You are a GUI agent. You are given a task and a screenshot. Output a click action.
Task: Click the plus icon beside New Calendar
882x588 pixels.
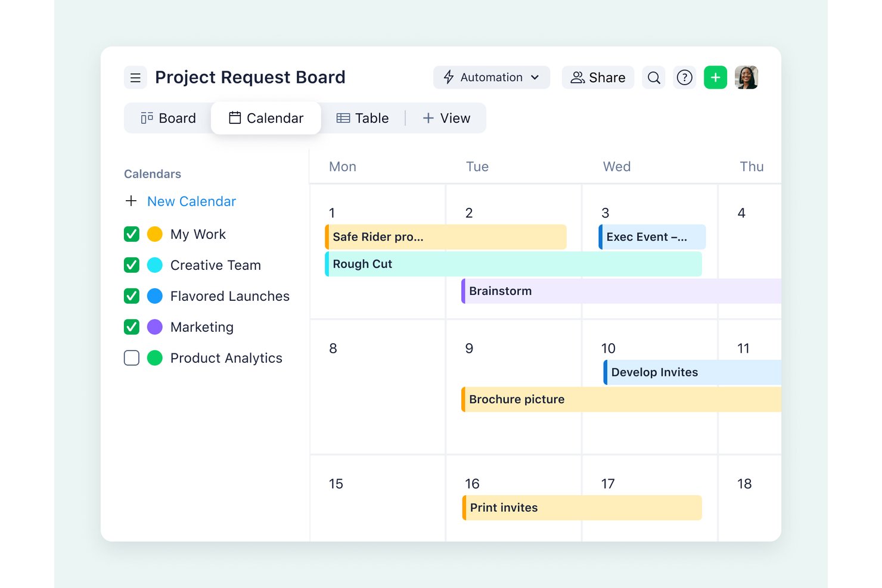(x=131, y=201)
